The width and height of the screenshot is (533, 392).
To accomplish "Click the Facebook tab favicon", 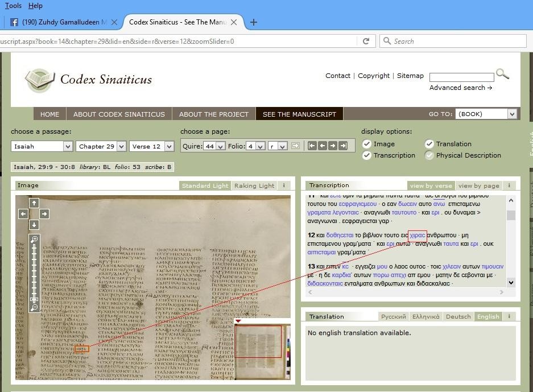I will 14,22.
